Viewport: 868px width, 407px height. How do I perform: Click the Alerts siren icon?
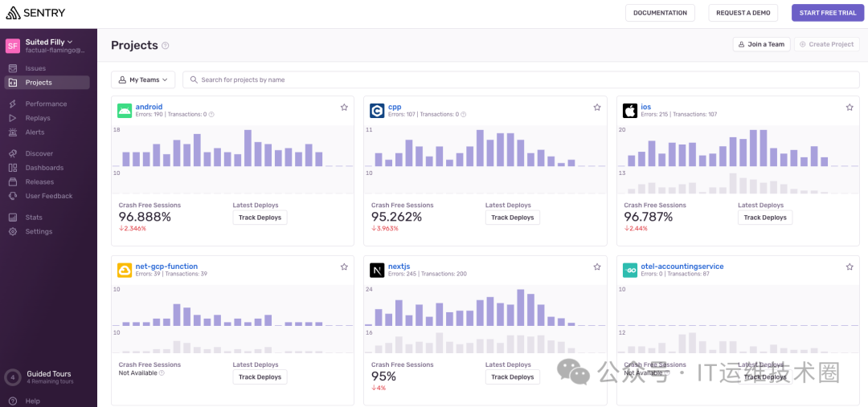coord(13,132)
